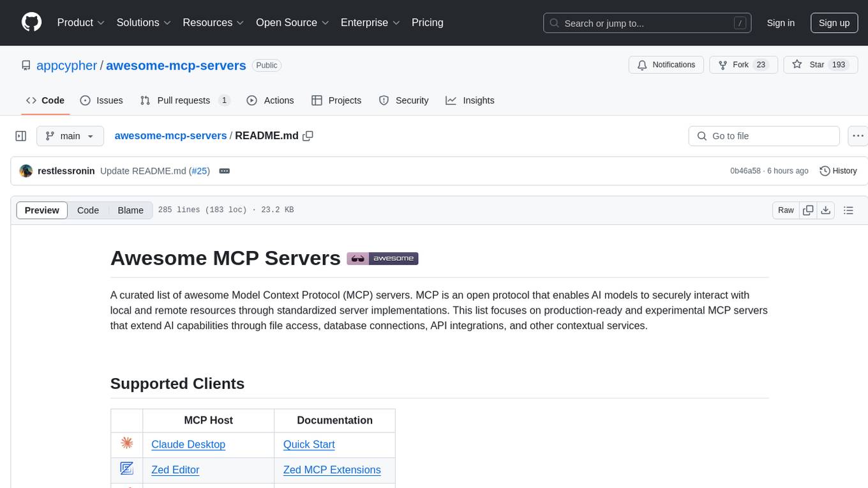
Task: Open commit 0b46a58
Action: [745, 171]
